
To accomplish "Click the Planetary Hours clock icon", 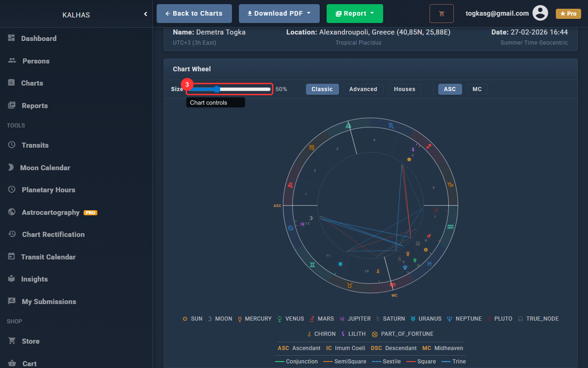I will pos(12,190).
